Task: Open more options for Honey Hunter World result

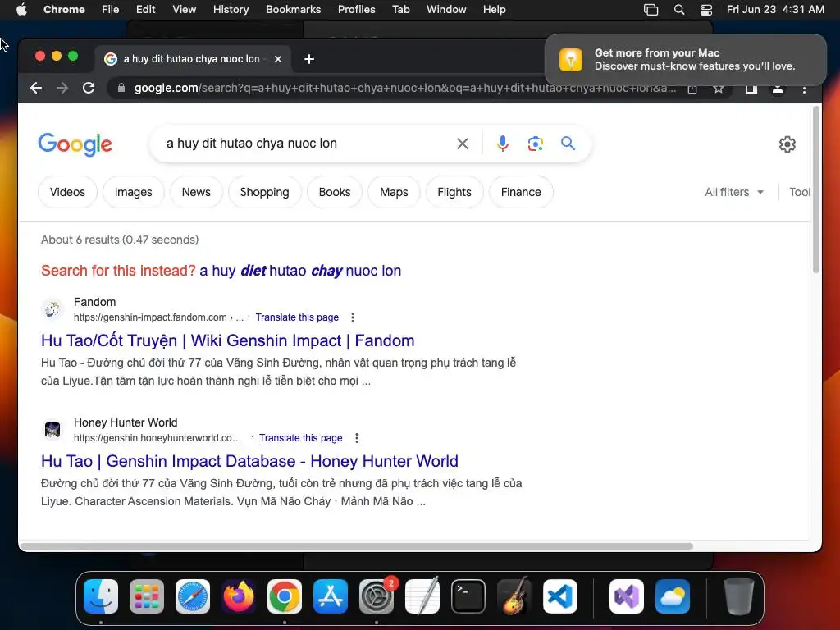Action: [357, 438]
